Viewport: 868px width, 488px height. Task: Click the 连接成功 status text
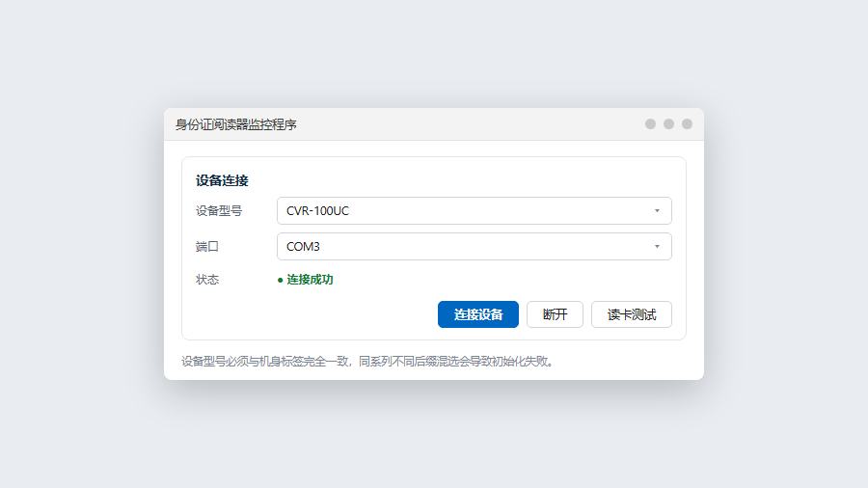pos(310,280)
